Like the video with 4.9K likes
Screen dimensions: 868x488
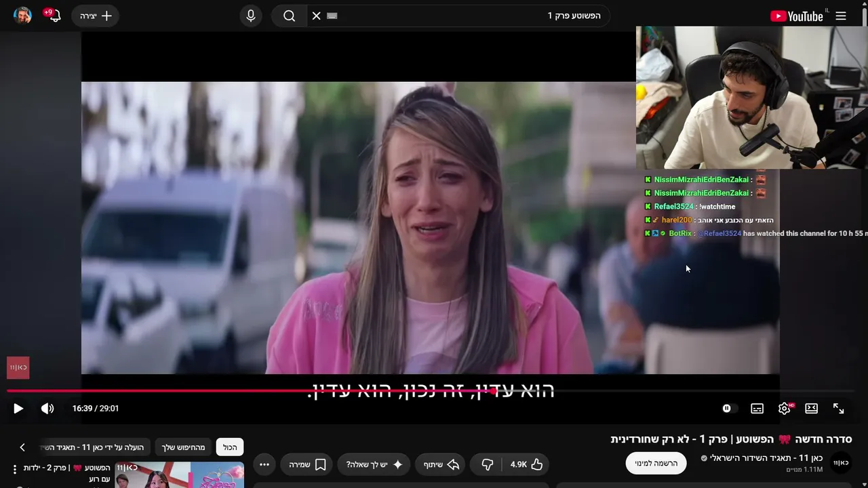coord(527,464)
